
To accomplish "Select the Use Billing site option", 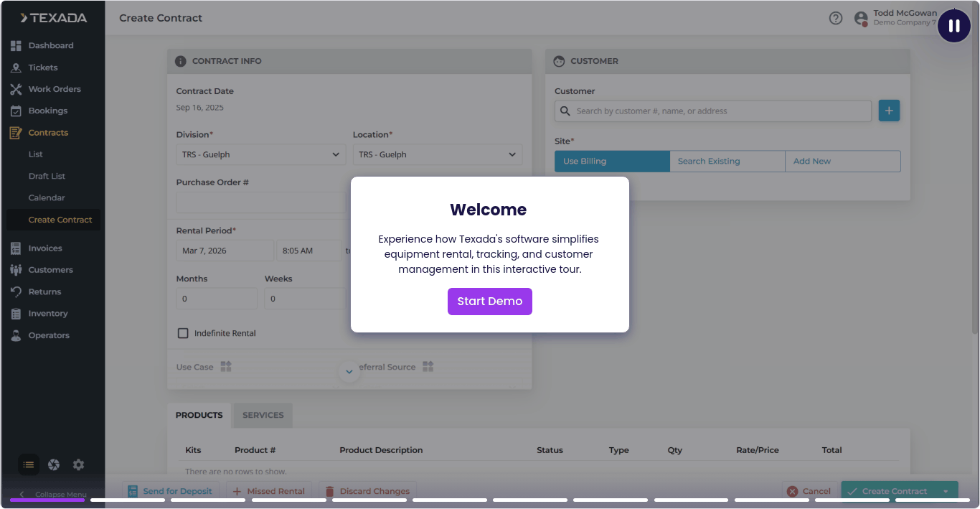I will pos(611,162).
